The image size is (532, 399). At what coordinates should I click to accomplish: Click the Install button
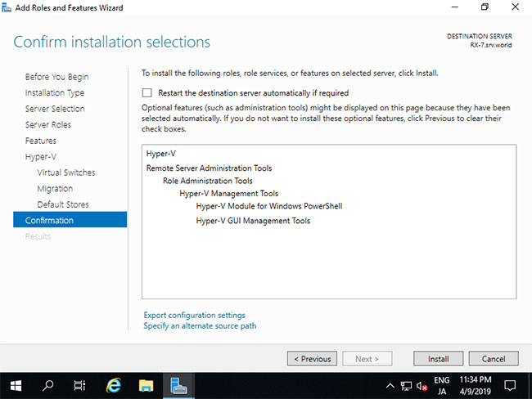point(438,359)
